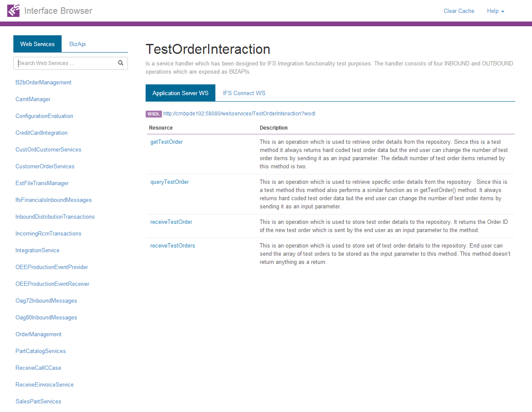Click the search magnifier icon
Screen dimensions: 532x412
click(121, 63)
